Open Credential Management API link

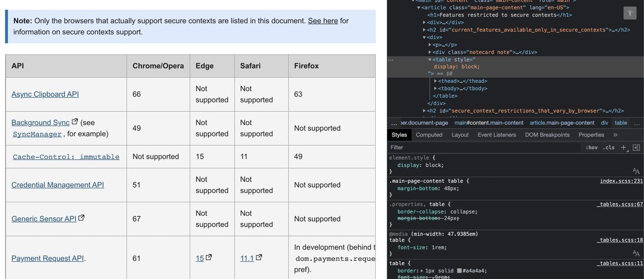point(58,185)
